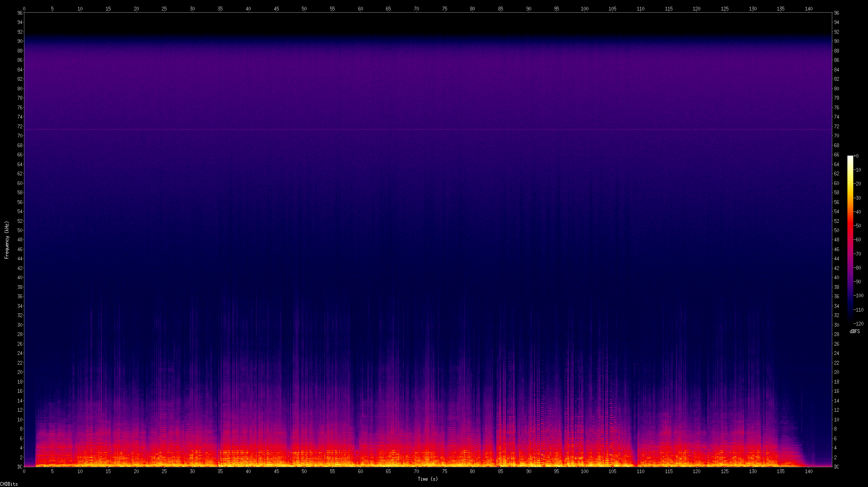Click the DC label on left axis
The width and height of the screenshot is (868, 487).
point(20,467)
